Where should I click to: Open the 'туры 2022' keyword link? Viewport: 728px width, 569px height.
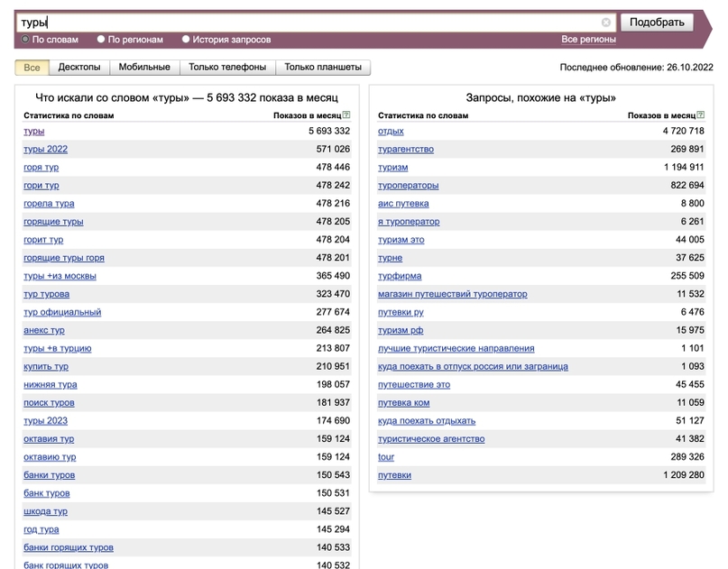(45, 150)
